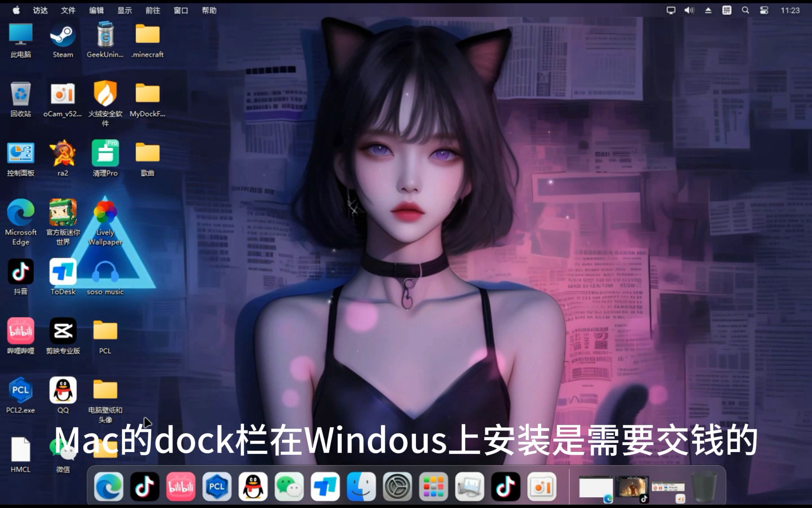Open the 窗口 menu
The width and height of the screenshot is (812, 508).
[x=180, y=10]
